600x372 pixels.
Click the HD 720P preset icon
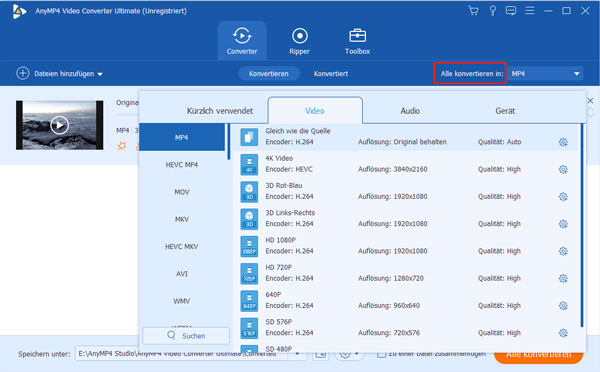(x=249, y=273)
